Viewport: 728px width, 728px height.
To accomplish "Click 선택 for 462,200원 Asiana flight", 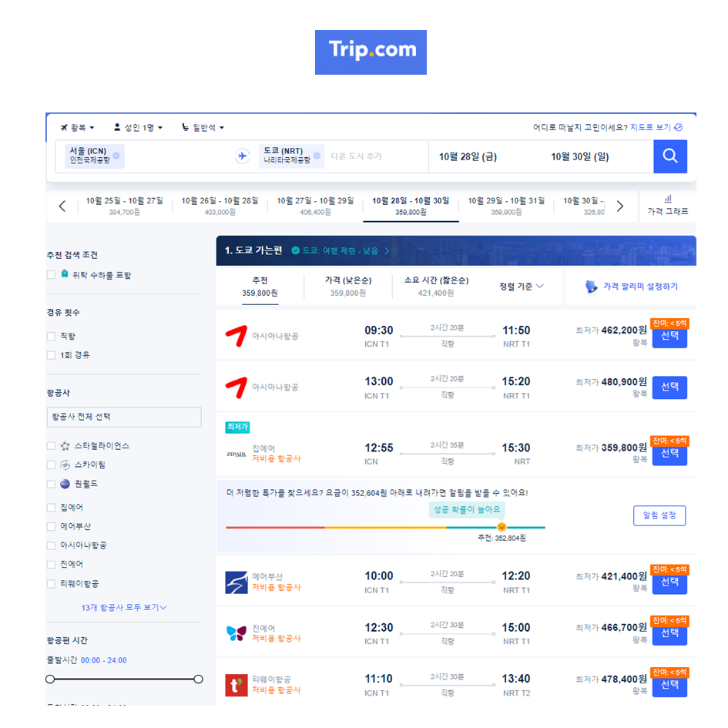I will (x=669, y=336).
